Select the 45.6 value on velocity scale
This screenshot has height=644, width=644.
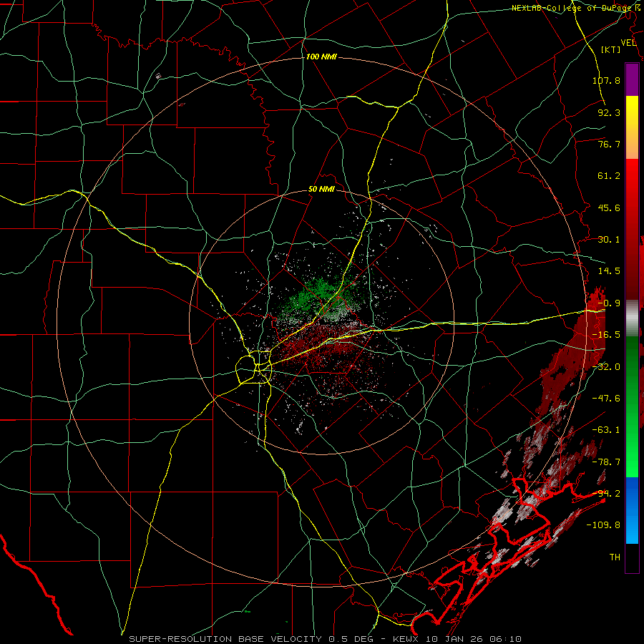[609, 208]
